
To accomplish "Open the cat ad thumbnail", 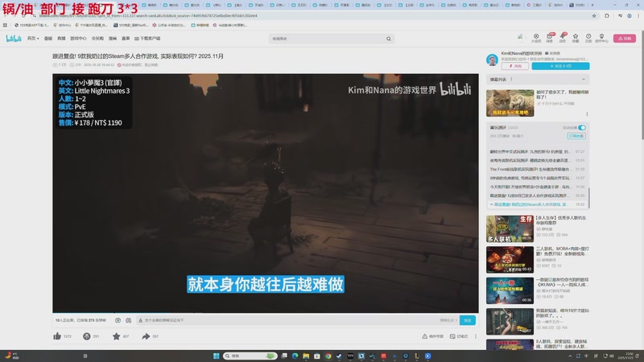I will pyautogui.click(x=510, y=103).
